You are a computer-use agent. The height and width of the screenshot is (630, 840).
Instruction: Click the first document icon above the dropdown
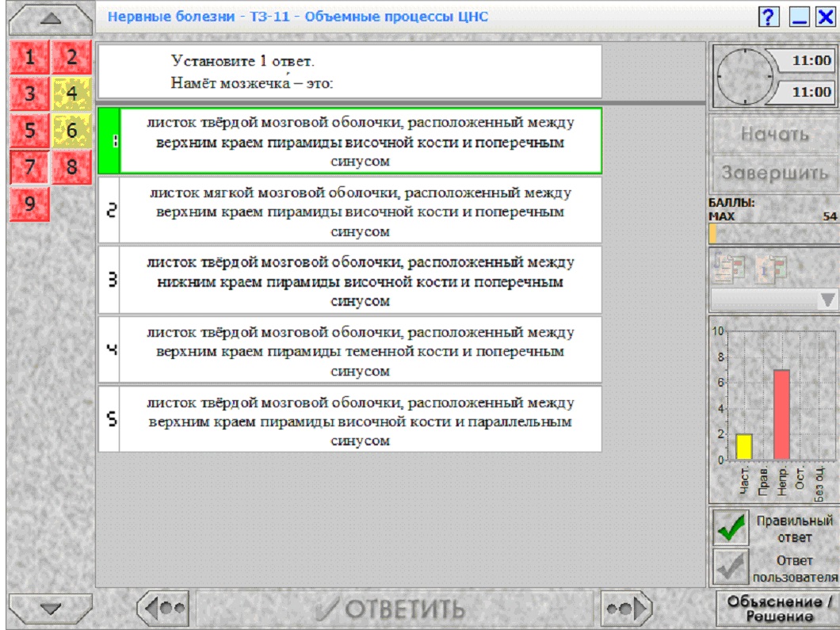pyautogui.click(x=728, y=268)
